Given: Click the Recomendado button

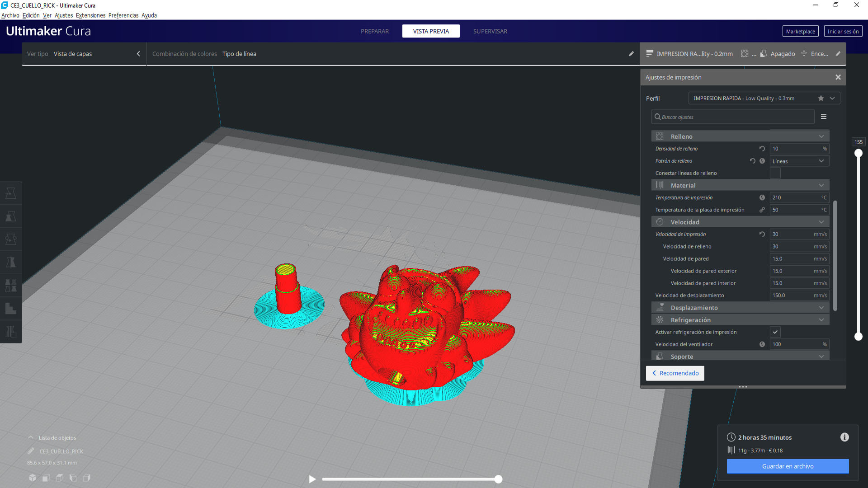Looking at the screenshot, I should coord(675,373).
